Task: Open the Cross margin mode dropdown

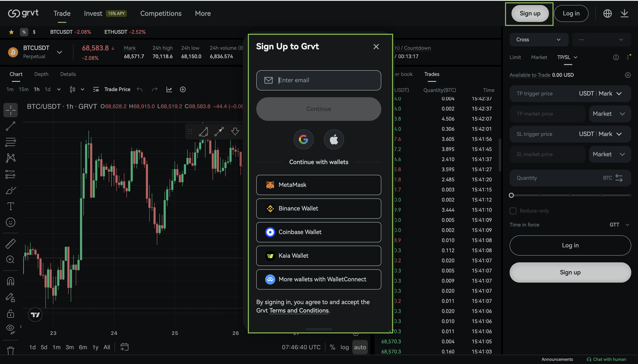Action: click(539, 39)
